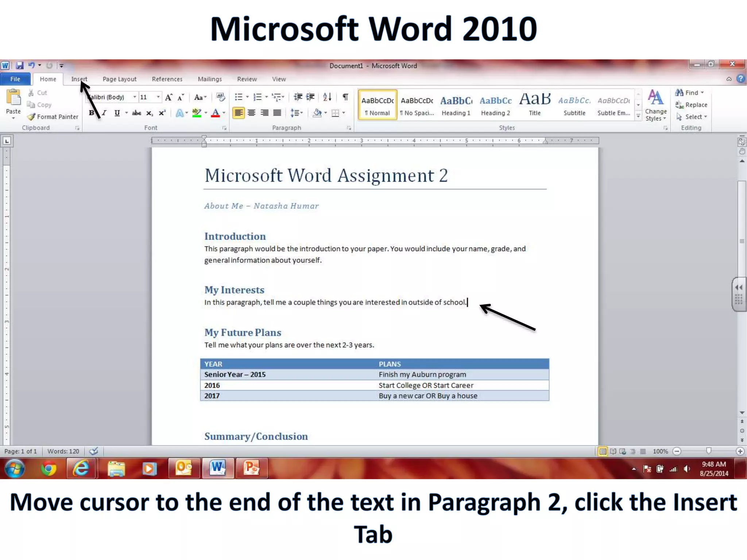The image size is (747, 560).
Task: Open the font size dropdown
Action: coord(158,97)
